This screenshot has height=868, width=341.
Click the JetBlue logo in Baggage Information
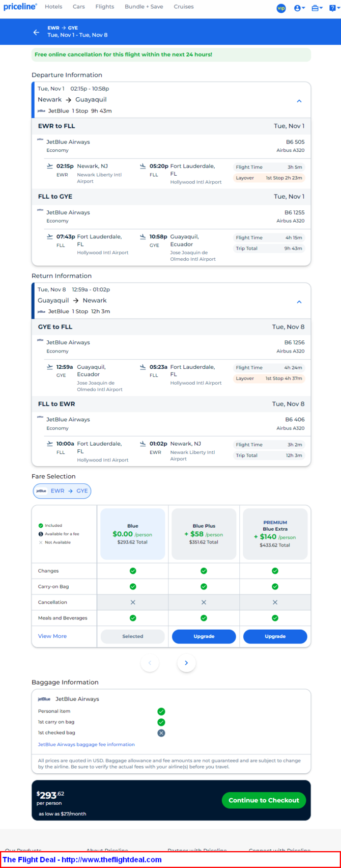pos(44,699)
